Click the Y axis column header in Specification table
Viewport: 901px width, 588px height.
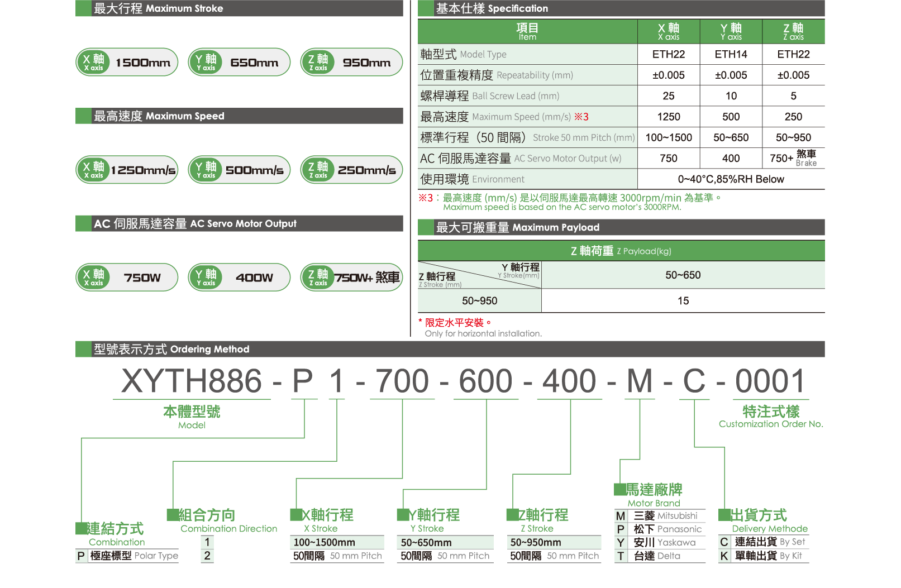click(x=731, y=31)
